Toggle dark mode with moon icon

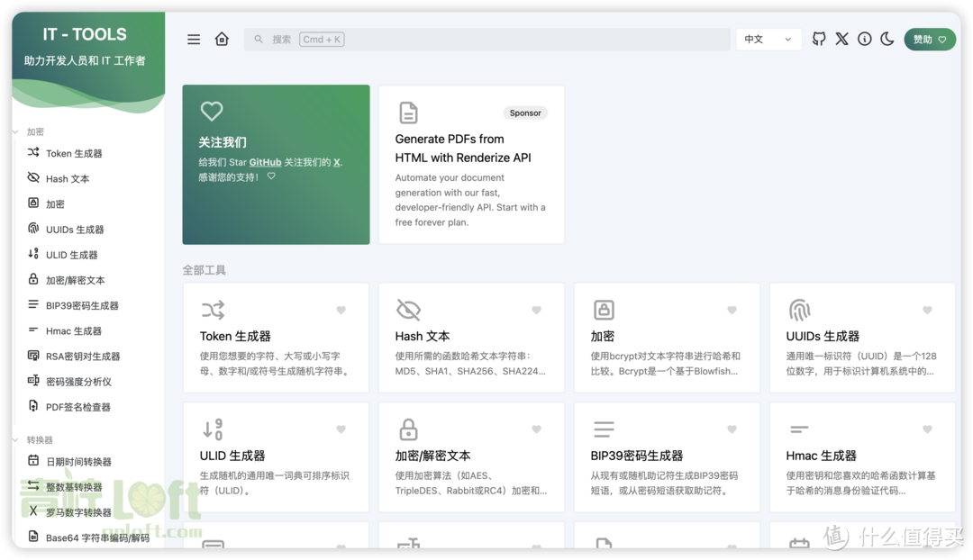pos(887,40)
